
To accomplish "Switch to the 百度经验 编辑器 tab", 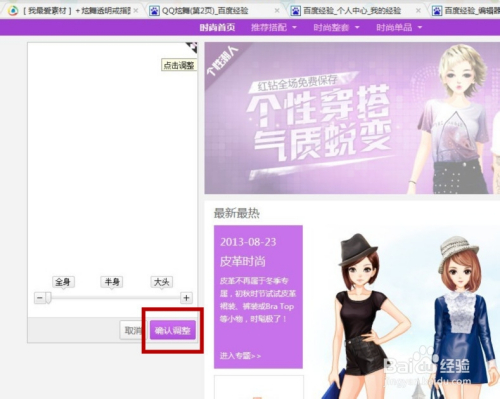I will coord(465,11).
